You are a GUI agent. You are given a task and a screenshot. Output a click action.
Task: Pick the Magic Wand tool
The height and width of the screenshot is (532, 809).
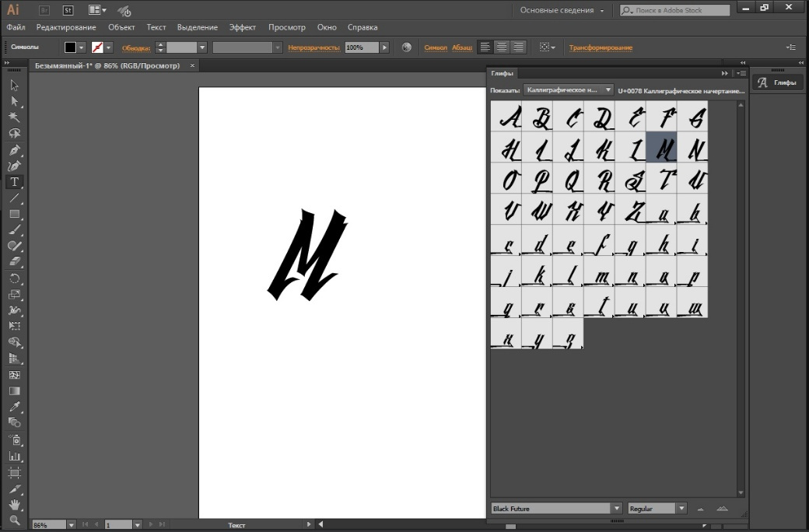(14, 117)
